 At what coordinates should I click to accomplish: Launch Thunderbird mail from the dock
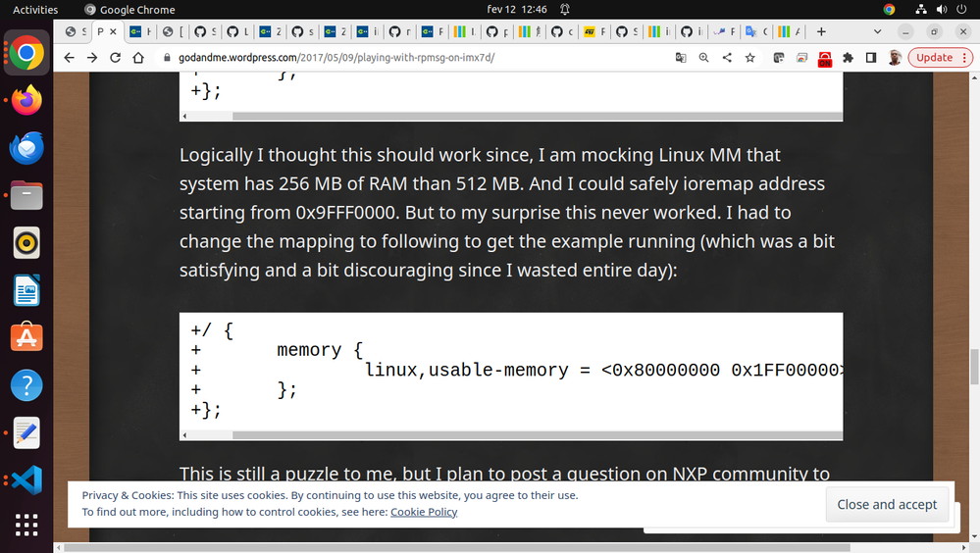(x=26, y=148)
